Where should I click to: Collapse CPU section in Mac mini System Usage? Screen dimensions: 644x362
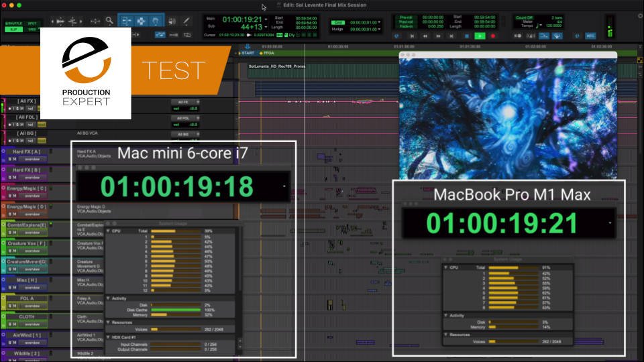coord(109,231)
